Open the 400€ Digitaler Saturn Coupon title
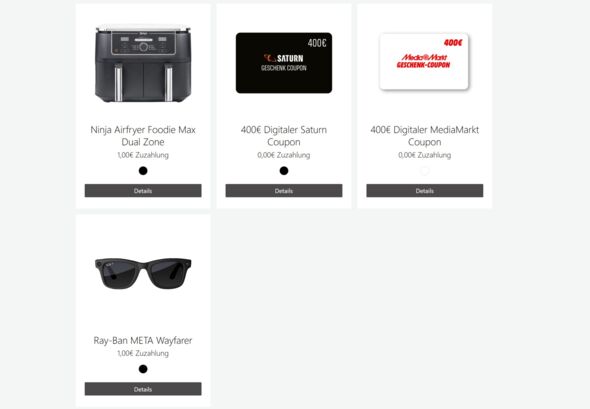The width and height of the screenshot is (590, 409). 284,136
